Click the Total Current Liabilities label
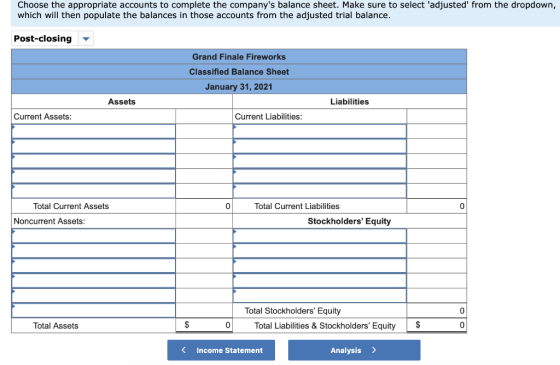560x365 pixels. tap(297, 206)
